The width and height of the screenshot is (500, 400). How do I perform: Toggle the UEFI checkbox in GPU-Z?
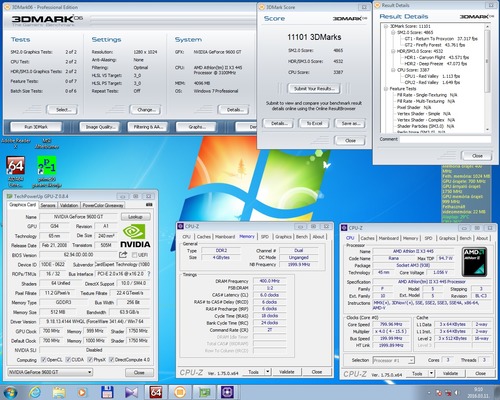134,255
